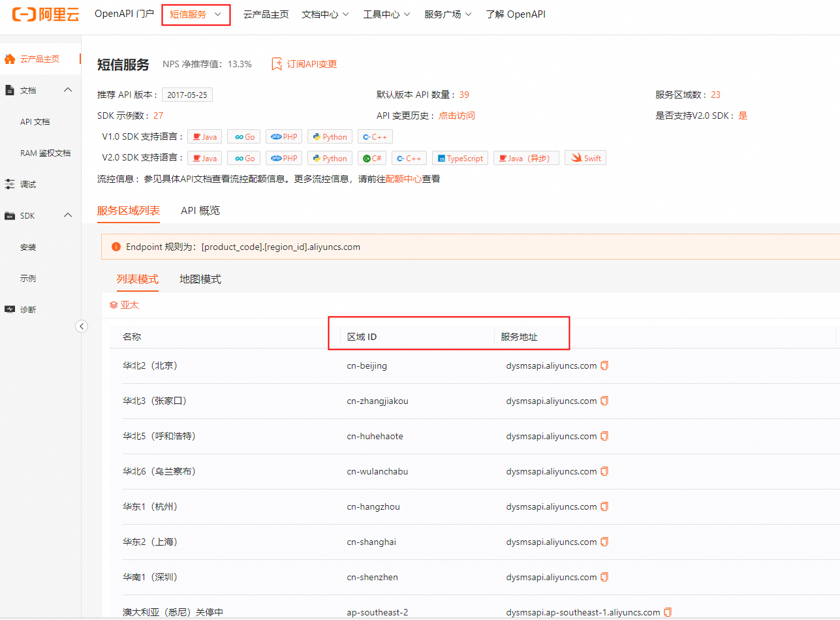
Task: Click the SDK example count 27
Action: coord(159,116)
